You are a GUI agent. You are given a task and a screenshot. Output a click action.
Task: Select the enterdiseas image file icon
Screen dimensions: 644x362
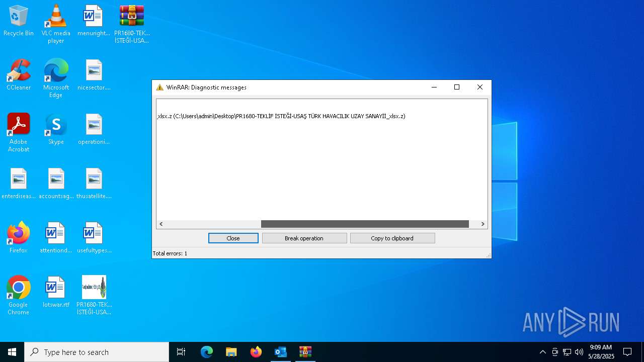(19, 184)
